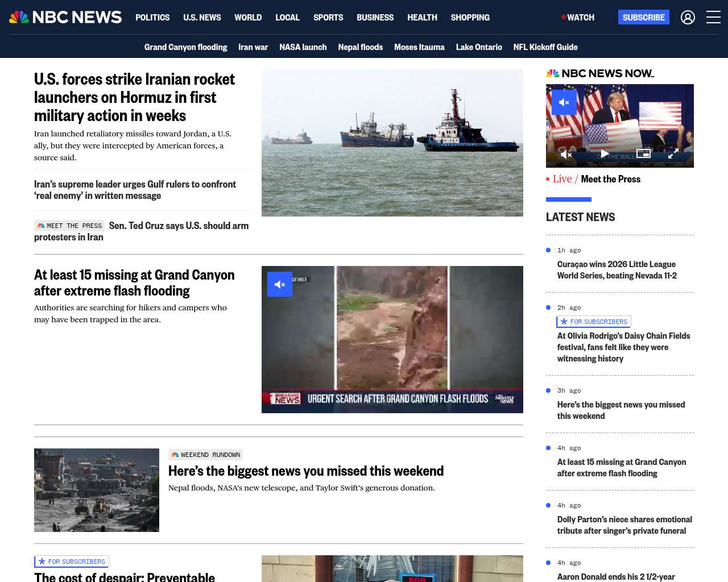Go to the Sports section

point(328,18)
